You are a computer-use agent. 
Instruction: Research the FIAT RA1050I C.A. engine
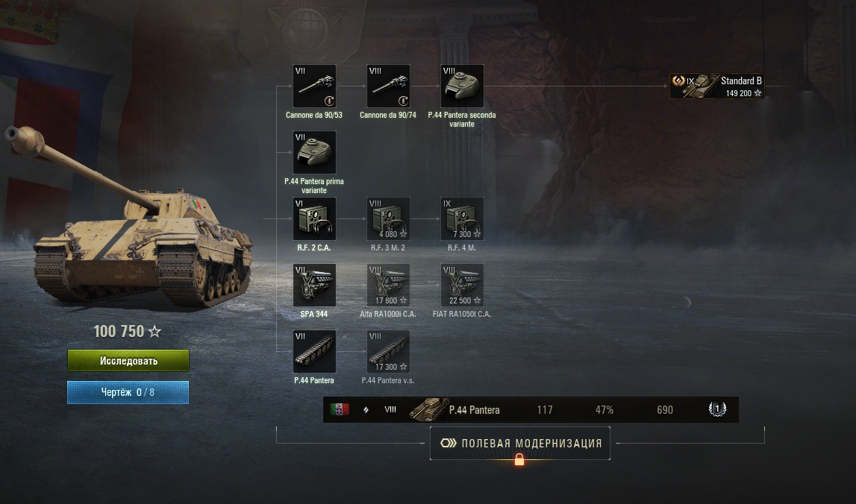point(462,286)
